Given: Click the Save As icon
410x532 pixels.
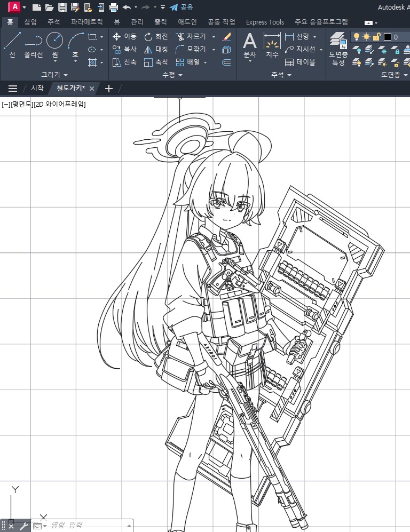Looking at the screenshot, I should [x=75, y=7].
